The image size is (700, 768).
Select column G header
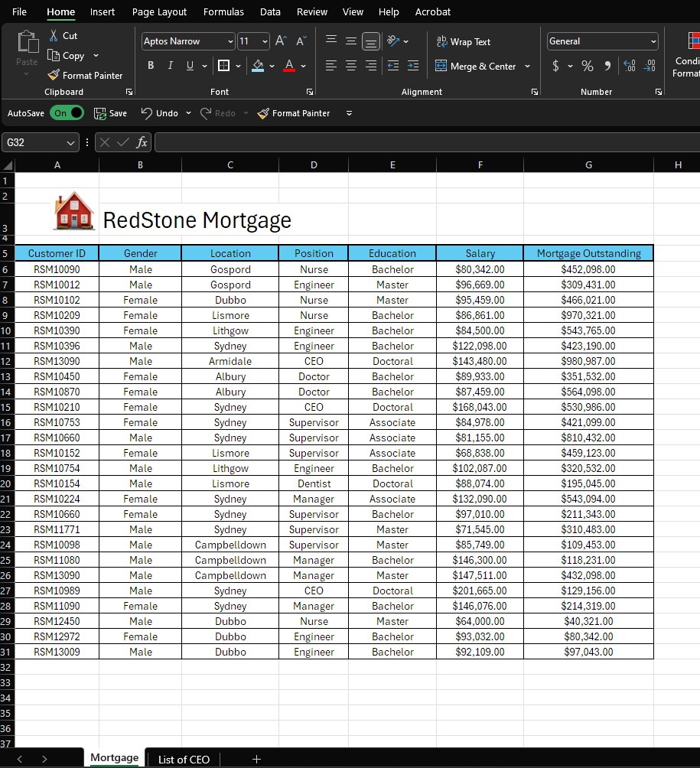pyautogui.click(x=588, y=165)
